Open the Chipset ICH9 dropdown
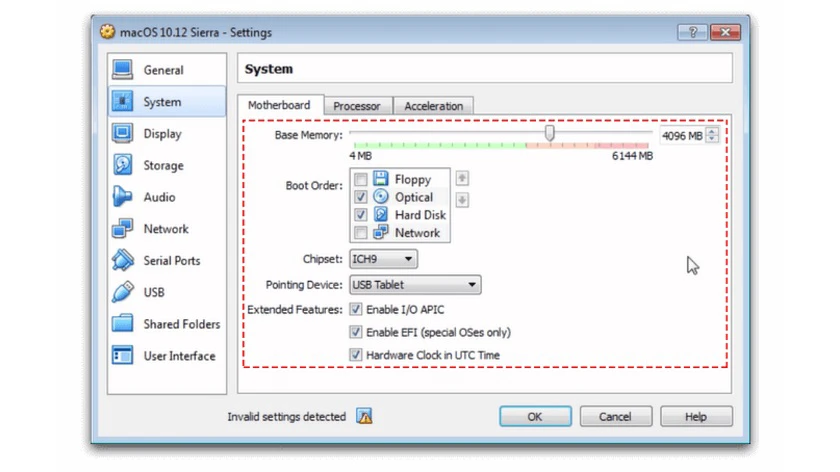This screenshot has width=840, height=472. pyautogui.click(x=384, y=259)
